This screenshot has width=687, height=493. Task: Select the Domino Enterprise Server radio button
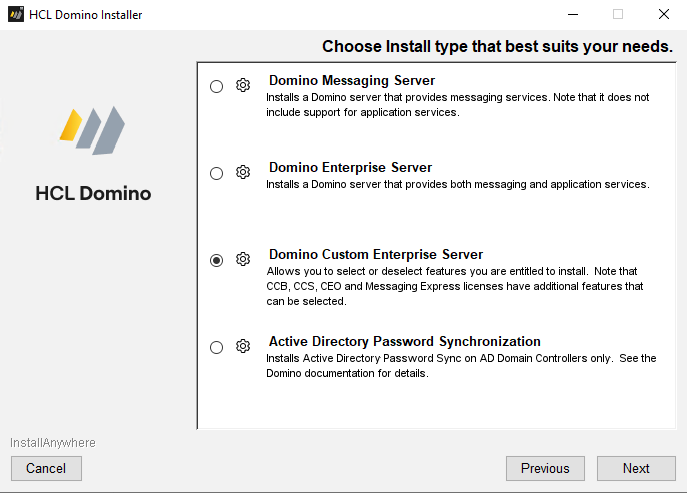[216, 174]
